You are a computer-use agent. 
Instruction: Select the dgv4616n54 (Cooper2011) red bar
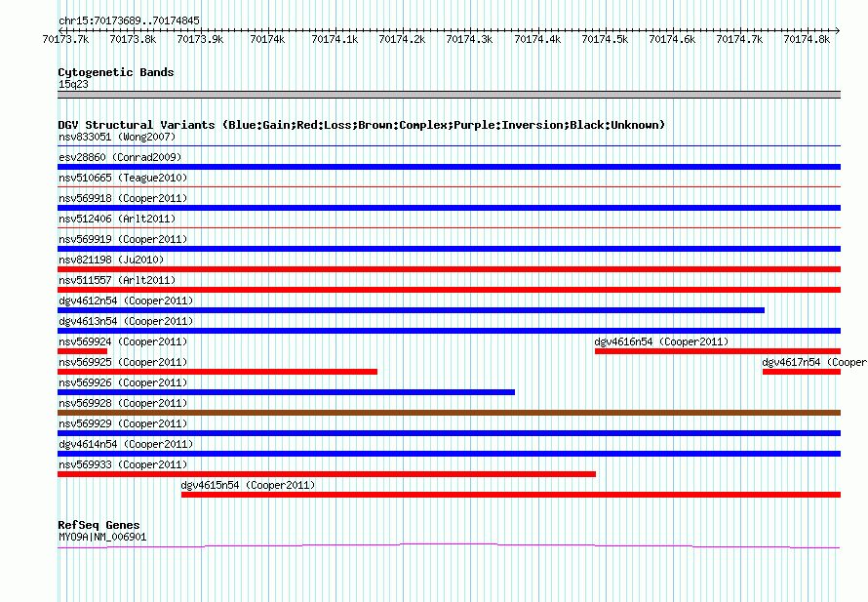(718, 351)
